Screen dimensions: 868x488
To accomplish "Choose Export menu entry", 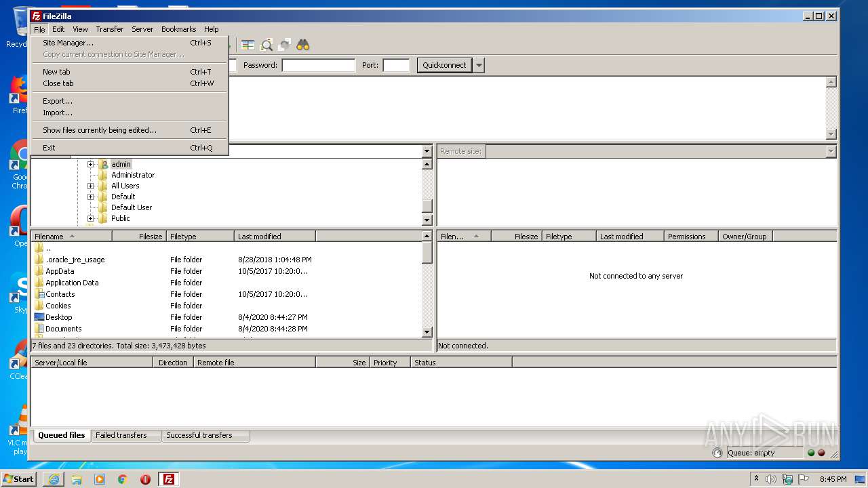I will pyautogui.click(x=130, y=101).
